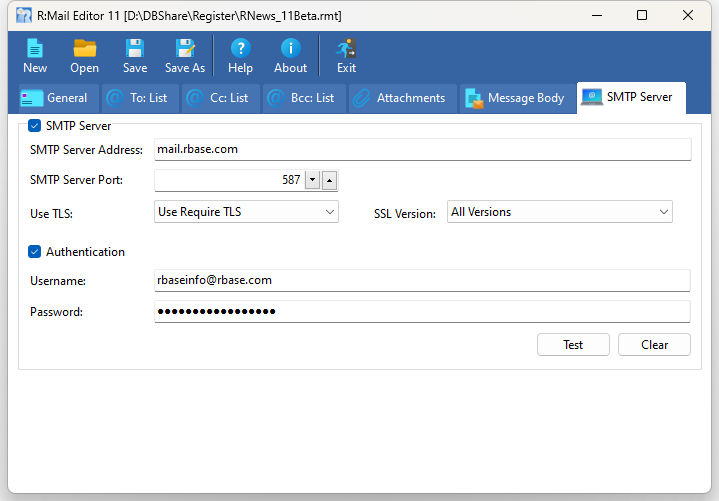This screenshot has width=719, height=501.
Task: Exit the R:Mail Editor
Action: tap(346, 56)
